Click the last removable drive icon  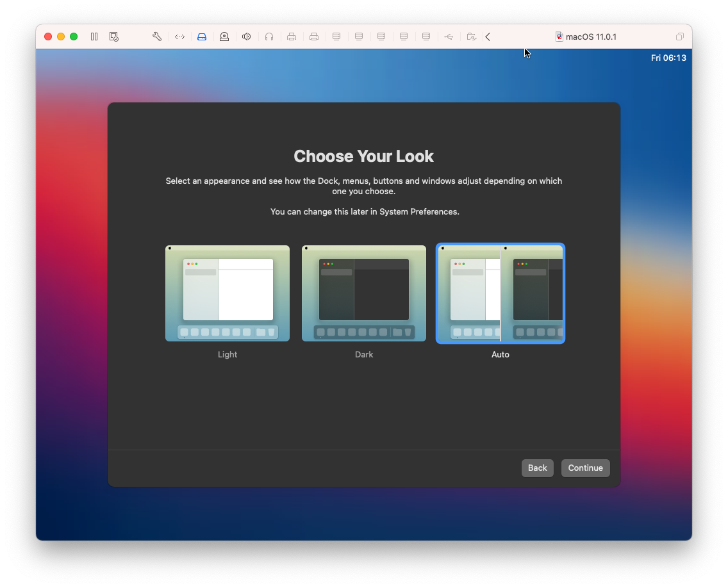[426, 37]
